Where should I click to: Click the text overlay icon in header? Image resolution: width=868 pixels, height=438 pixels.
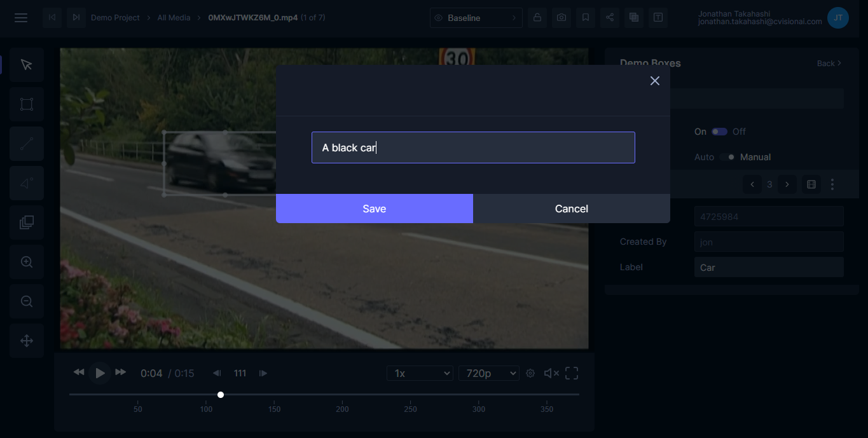pyautogui.click(x=658, y=18)
